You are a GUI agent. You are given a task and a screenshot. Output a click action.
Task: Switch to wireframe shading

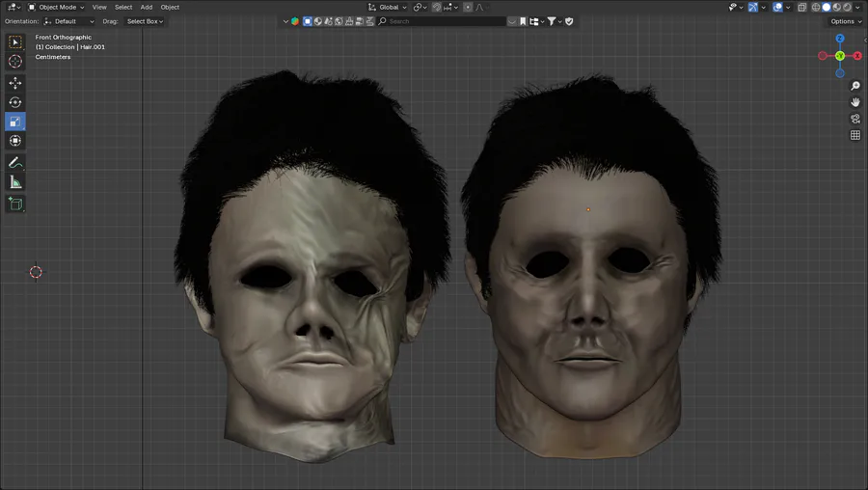816,7
